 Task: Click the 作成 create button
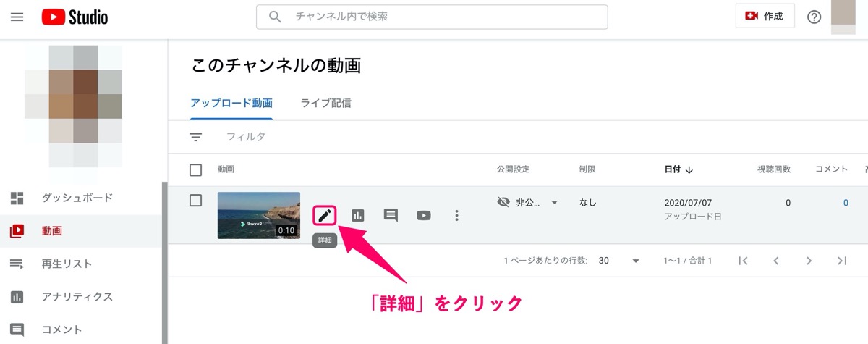click(765, 16)
